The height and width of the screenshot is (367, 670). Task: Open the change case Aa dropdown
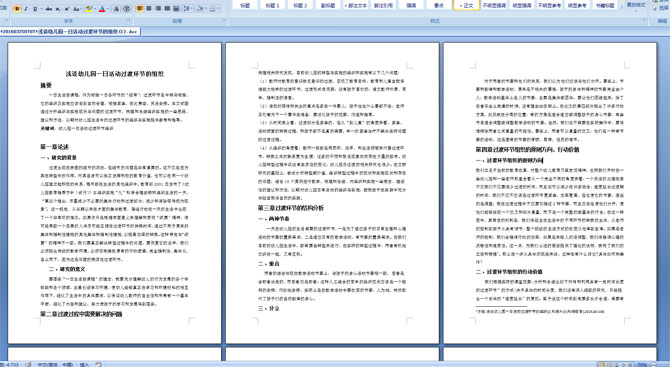pyautogui.click(x=77, y=9)
